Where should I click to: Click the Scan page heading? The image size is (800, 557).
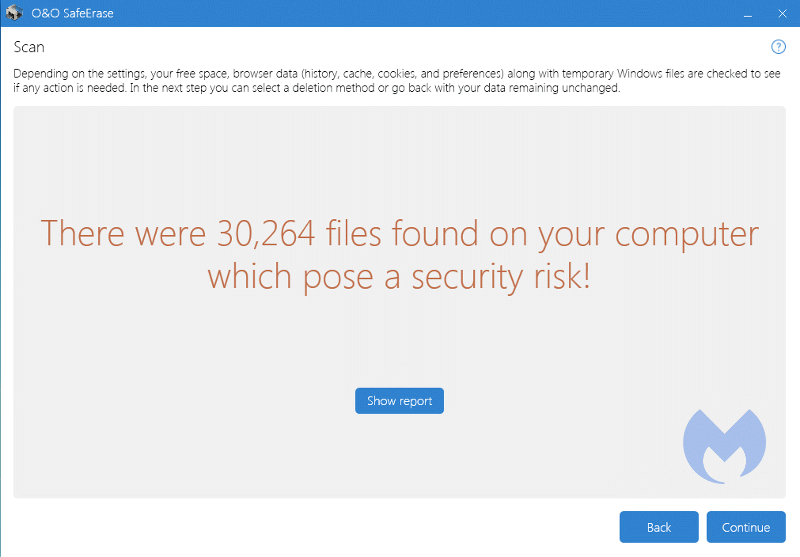pyautogui.click(x=29, y=47)
